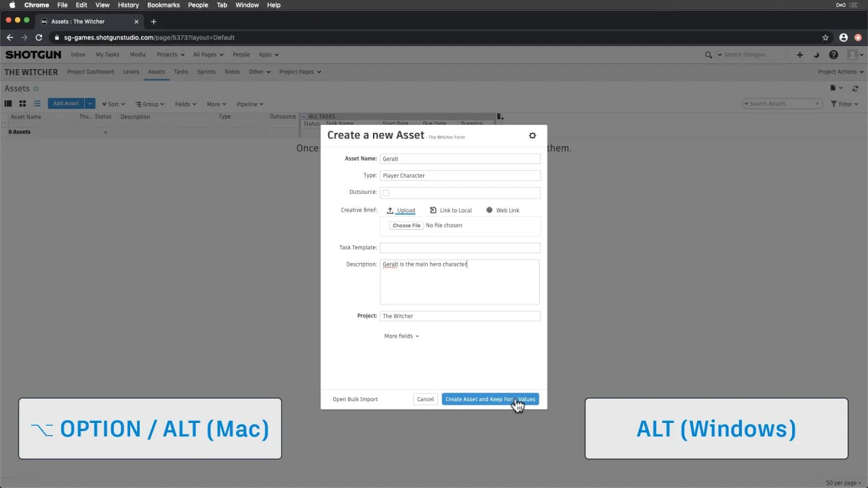
Task: Open the History menu in menu bar
Action: coord(128,5)
